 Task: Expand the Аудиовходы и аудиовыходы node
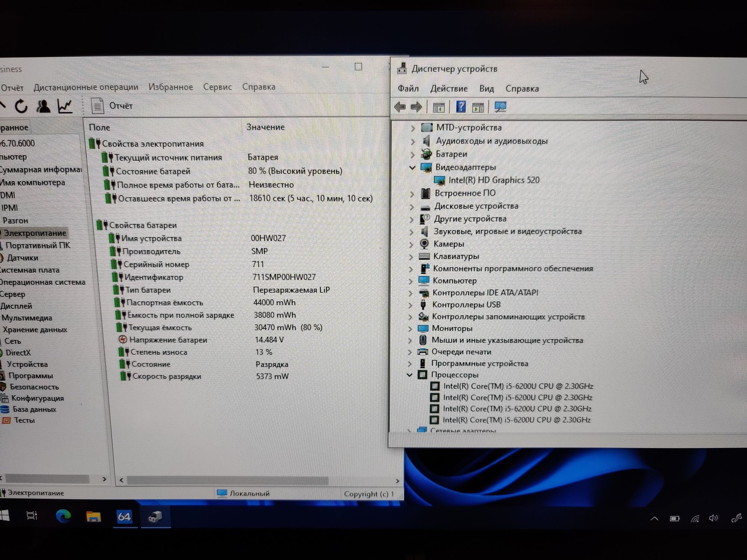tap(413, 141)
